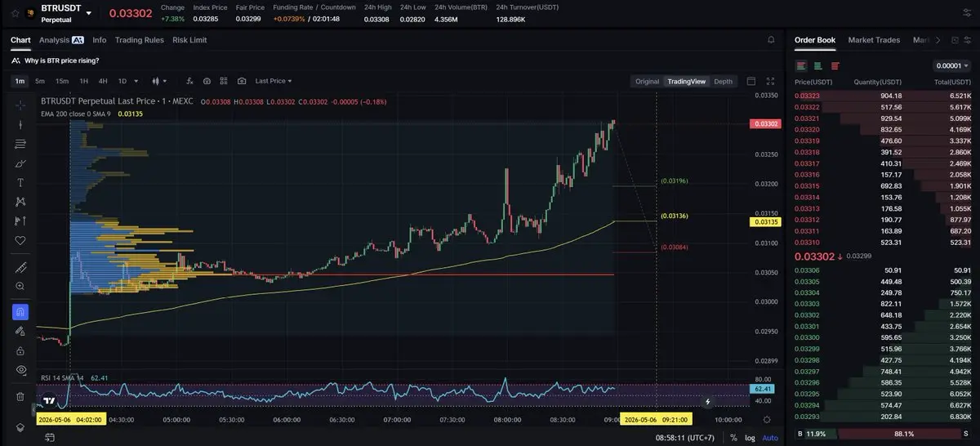The image size is (980, 446).
Task: Open the BTRUSDT pair selector dropdown
Action: pyautogui.click(x=88, y=13)
